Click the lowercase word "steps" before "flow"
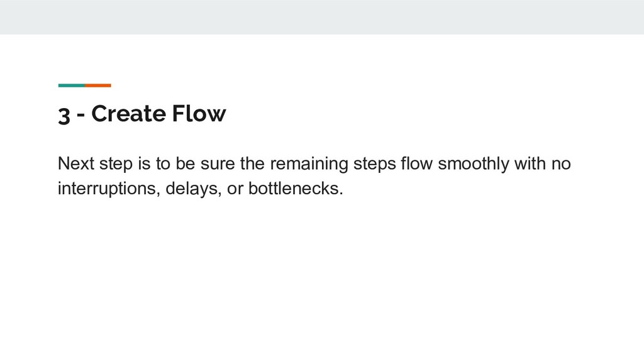This screenshot has height=362, width=644. pos(375,164)
